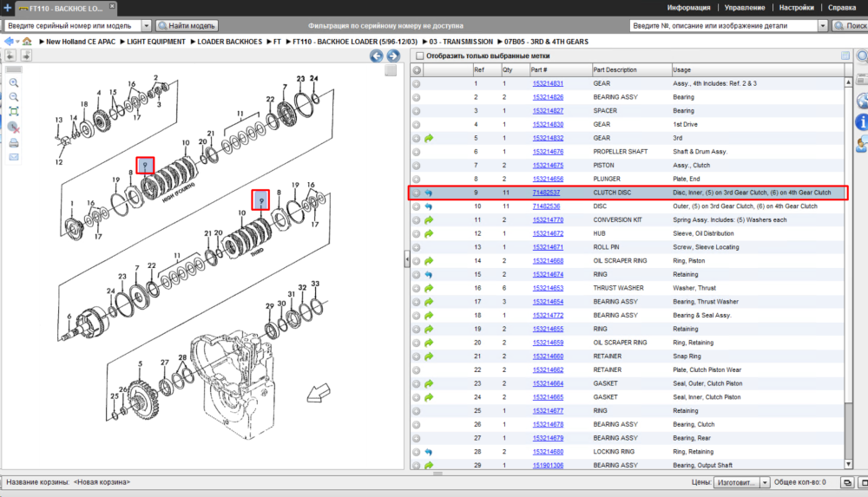Screen dimensions: 868x497
Task: Click the columns layout icon above the table
Action: tap(845, 56)
